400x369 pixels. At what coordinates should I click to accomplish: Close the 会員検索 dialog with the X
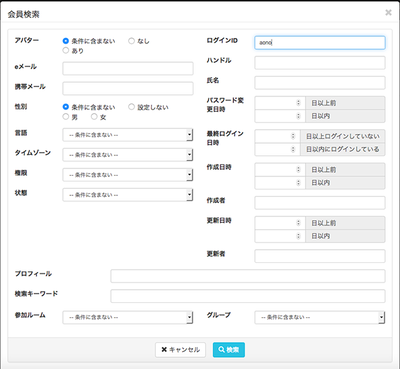(388, 13)
